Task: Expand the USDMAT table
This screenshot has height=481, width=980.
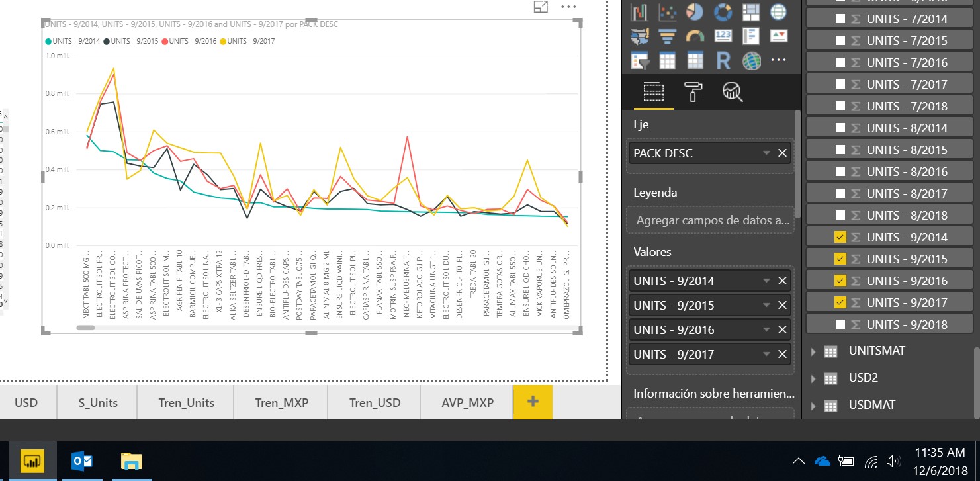Action: click(x=813, y=405)
